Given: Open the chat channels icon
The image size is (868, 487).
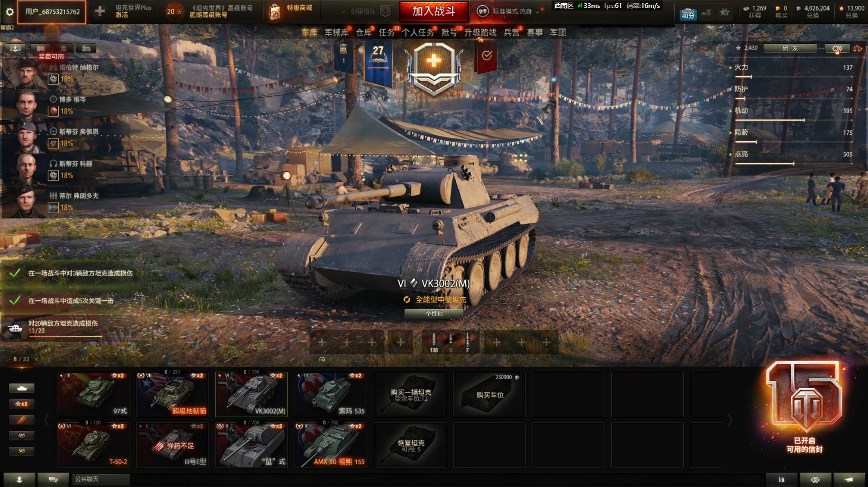Looking at the screenshot, I should [x=53, y=480].
